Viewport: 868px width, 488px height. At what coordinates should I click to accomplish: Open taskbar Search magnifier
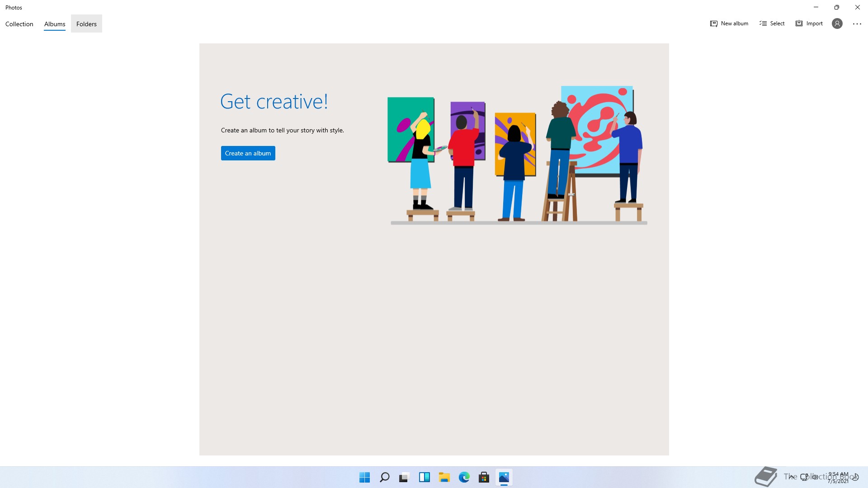pyautogui.click(x=384, y=477)
